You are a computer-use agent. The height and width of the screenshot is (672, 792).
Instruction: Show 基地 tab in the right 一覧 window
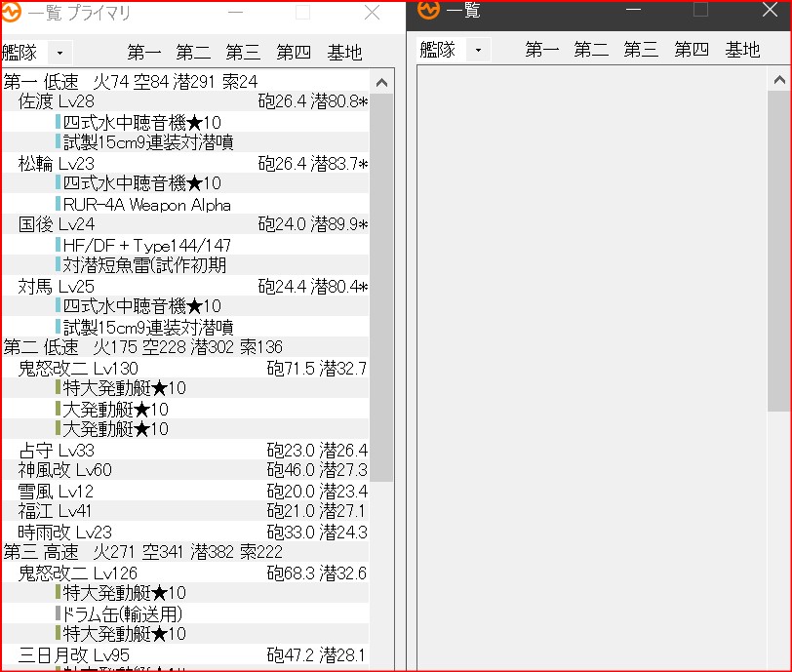pyautogui.click(x=742, y=50)
